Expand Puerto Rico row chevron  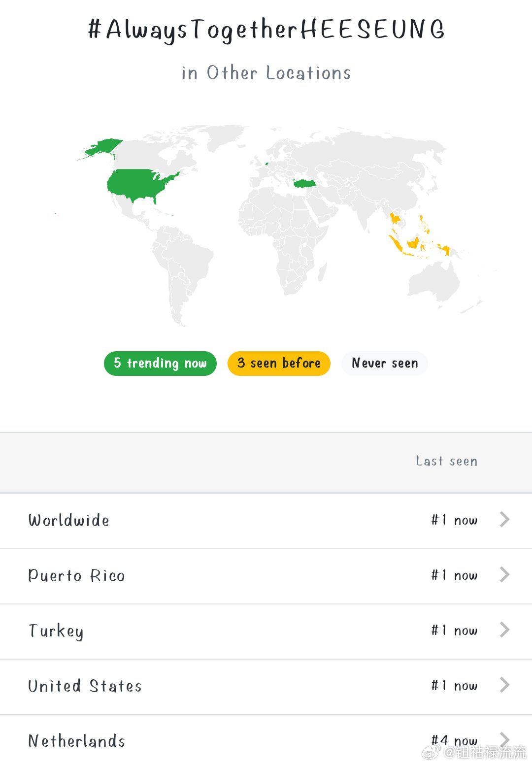pos(504,574)
